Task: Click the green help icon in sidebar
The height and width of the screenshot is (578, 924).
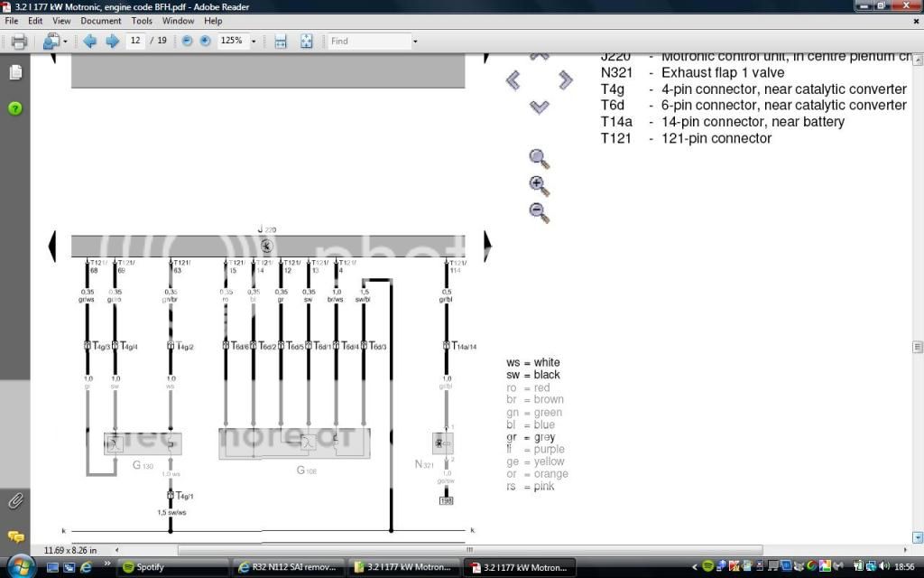Action: [x=15, y=108]
